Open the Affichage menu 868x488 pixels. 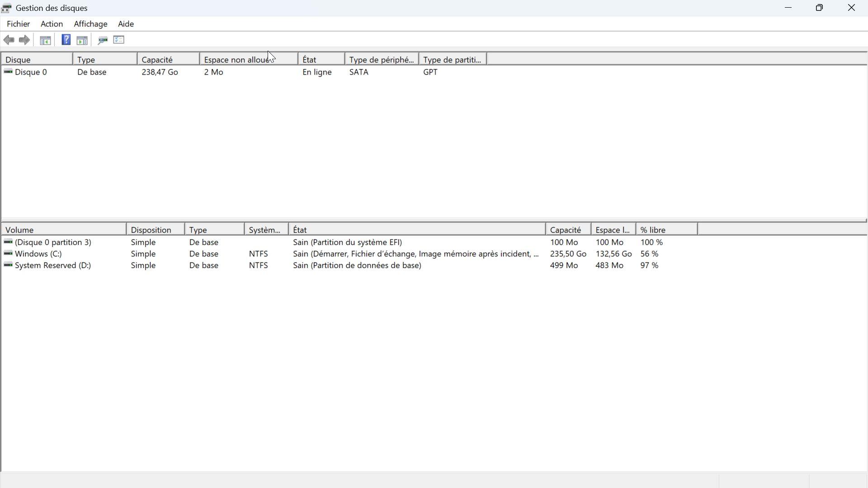[x=90, y=24]
